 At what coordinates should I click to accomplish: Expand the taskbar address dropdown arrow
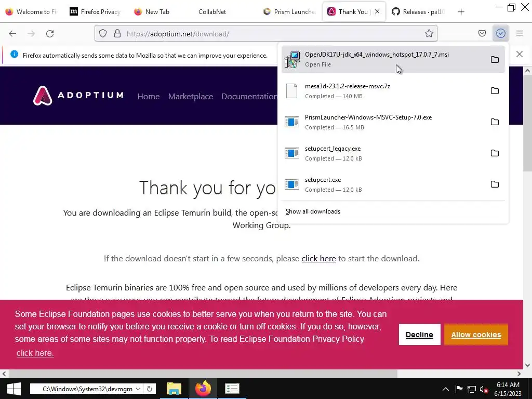point(138,389)
